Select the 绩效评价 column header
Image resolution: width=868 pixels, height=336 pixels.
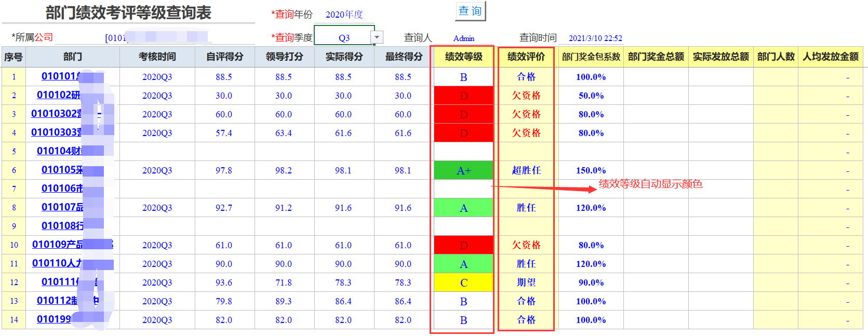pos(526,57)
